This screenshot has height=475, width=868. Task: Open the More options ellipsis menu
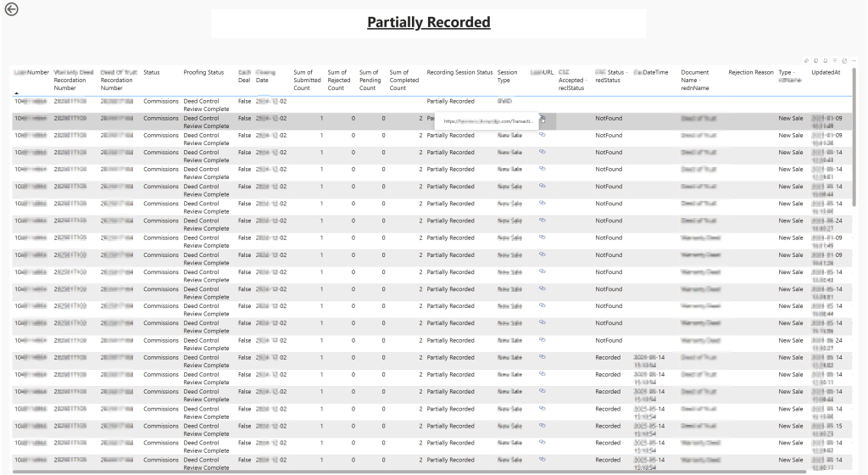(854, 61)
